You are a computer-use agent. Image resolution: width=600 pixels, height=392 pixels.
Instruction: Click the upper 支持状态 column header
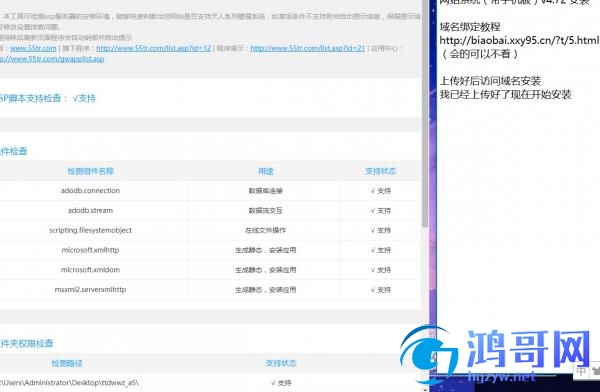coord(380,171)
